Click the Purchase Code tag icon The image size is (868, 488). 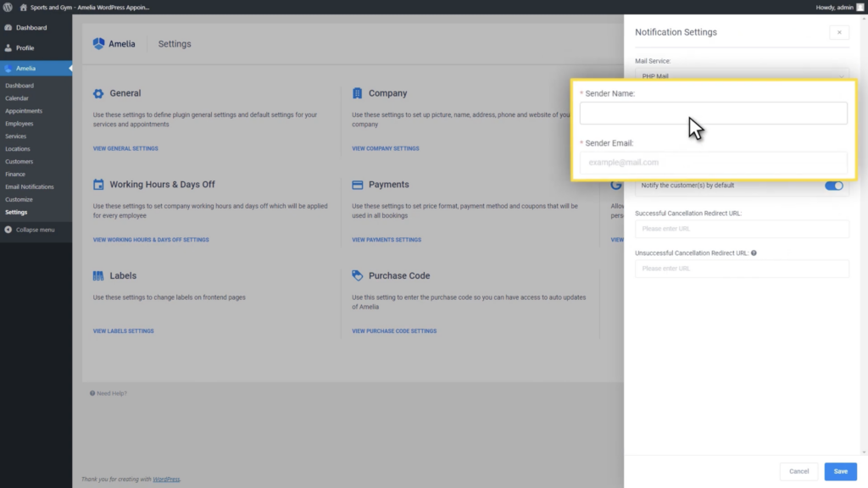point(358,275)
